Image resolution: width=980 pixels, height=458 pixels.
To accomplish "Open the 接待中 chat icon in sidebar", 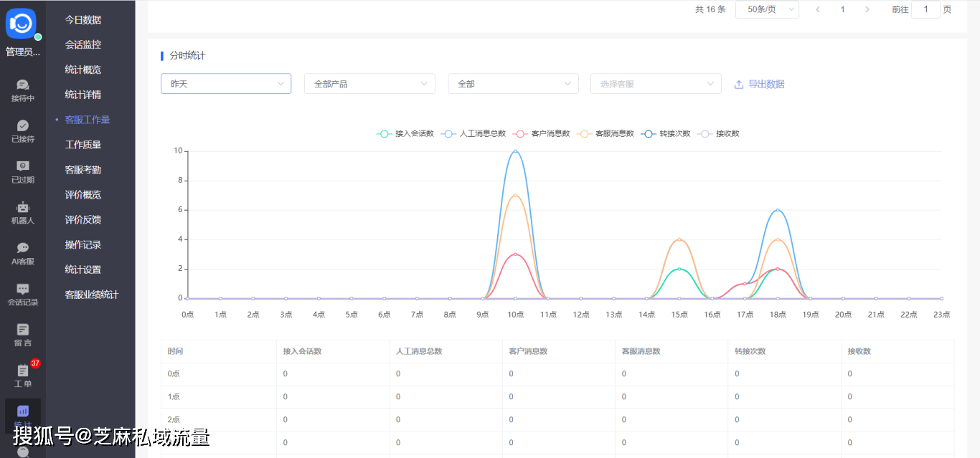I will pos(22,85).
